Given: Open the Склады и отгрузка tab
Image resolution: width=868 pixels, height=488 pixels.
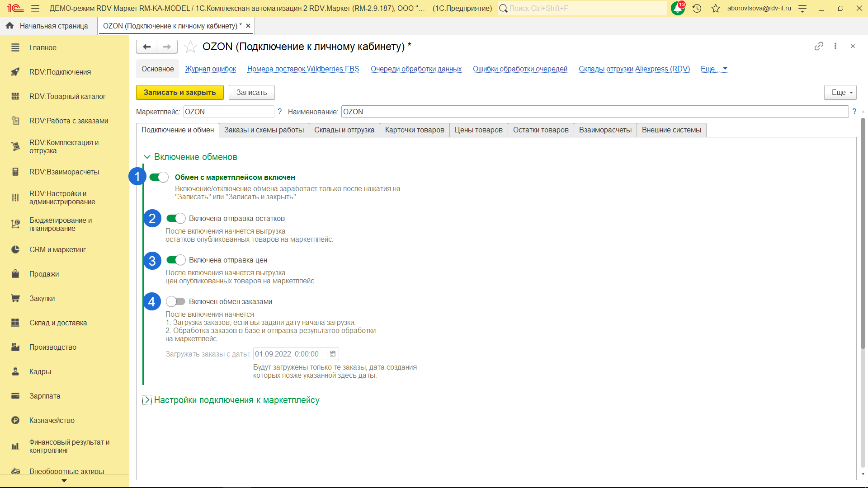Looking at the screenshot, I should [344, 130].
